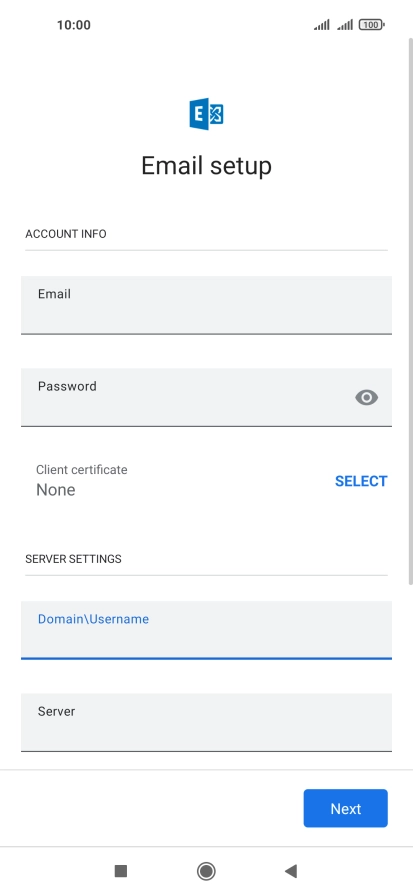413x896 pixels.
Task: Focus the Password input field
Action: click(206, 397)
